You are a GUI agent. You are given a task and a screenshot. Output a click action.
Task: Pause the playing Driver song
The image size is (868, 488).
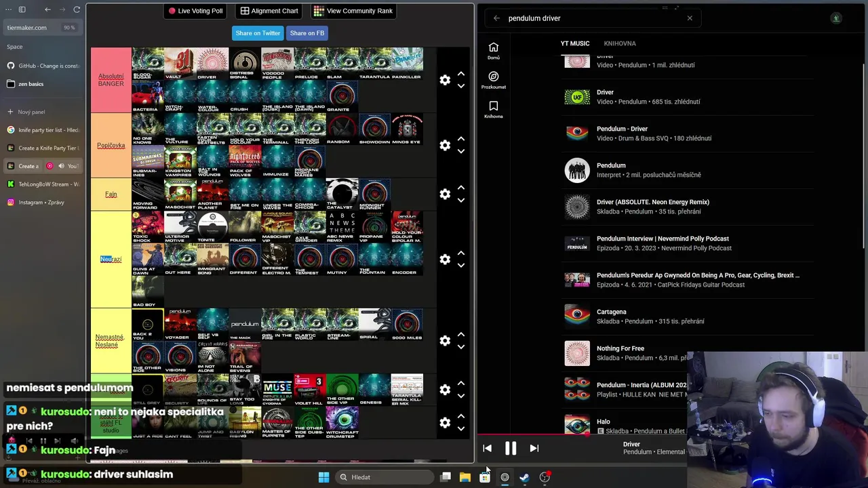coord(511,448)
